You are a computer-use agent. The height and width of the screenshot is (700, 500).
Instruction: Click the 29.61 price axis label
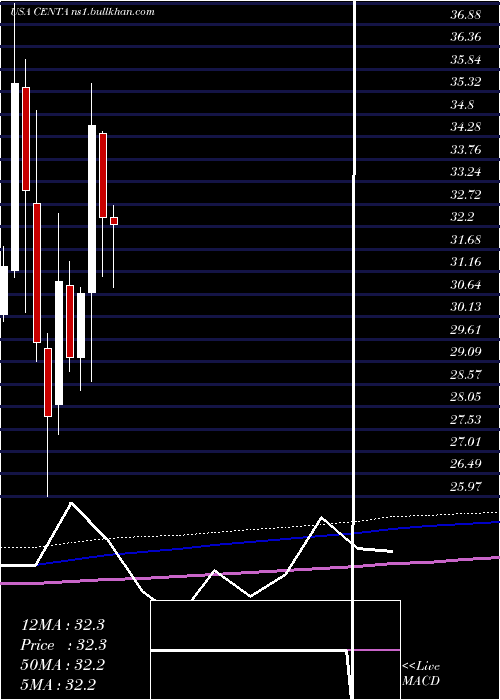[466, 330]
